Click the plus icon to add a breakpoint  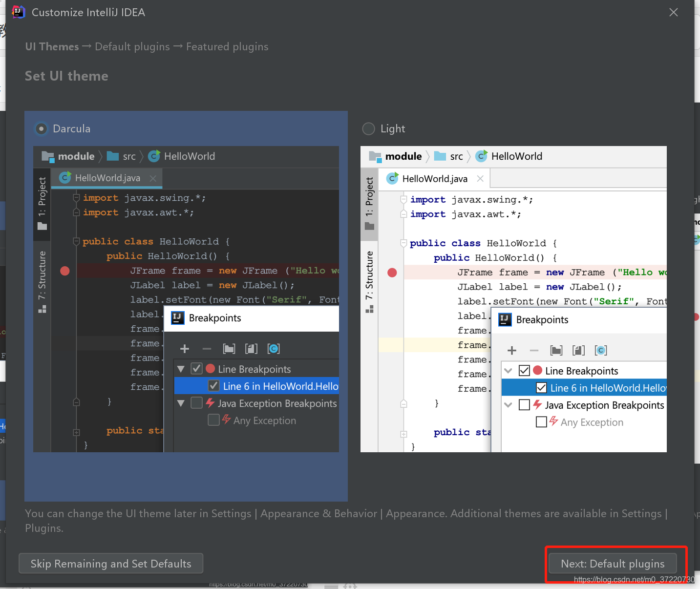point(184,349)
